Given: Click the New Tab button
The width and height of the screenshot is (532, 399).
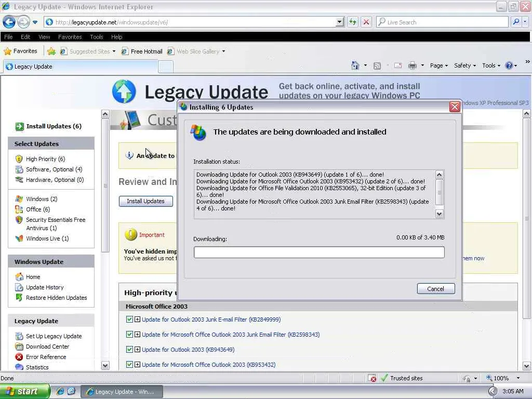Looking at the screenshot, I should click(166, 66).
